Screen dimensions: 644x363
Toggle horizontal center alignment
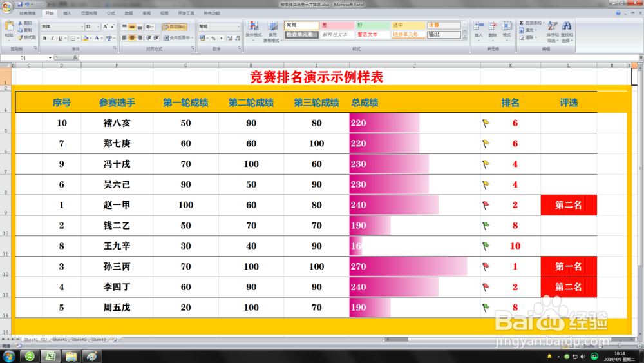click(x=132, y=38)
